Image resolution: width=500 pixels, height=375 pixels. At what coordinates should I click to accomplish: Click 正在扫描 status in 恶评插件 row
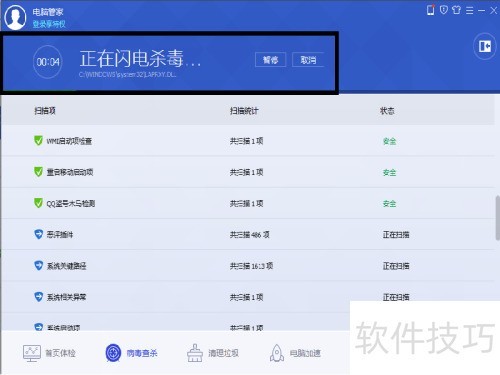coord(396,235)
